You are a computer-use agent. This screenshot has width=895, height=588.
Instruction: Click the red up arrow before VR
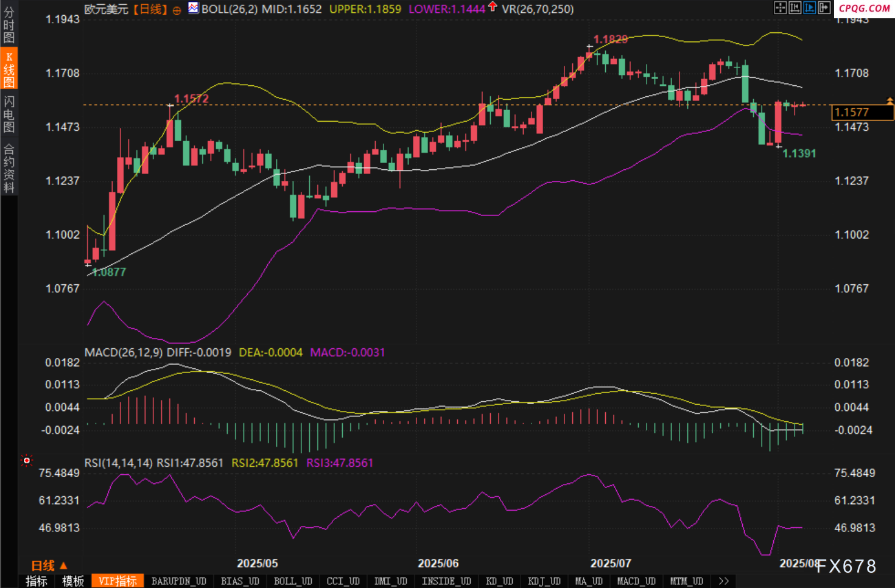[493, 7]
